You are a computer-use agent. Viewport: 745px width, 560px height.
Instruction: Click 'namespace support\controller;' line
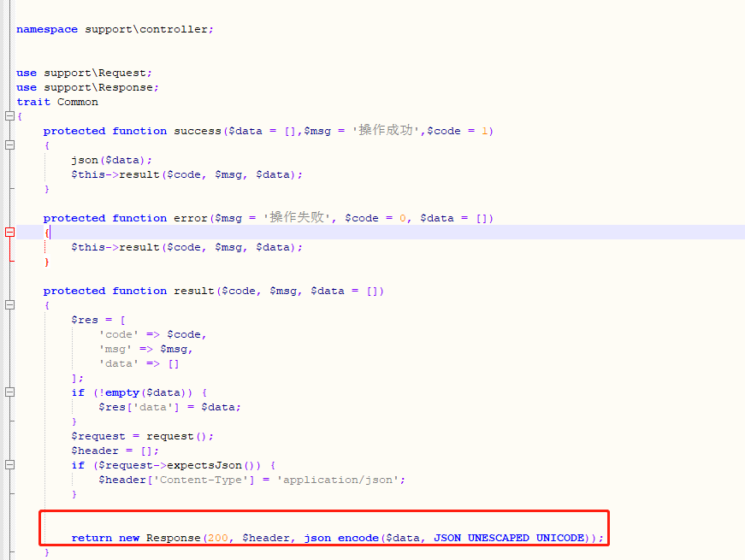(x=115, y=29)
